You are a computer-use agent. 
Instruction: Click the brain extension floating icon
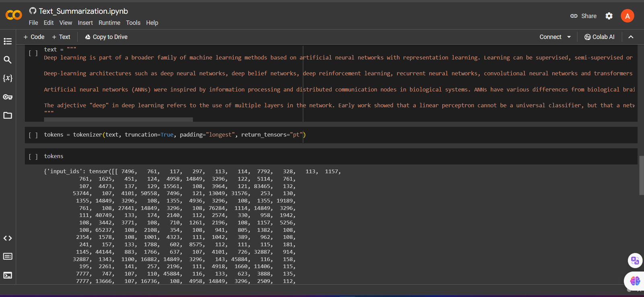(x=635, y=280)
